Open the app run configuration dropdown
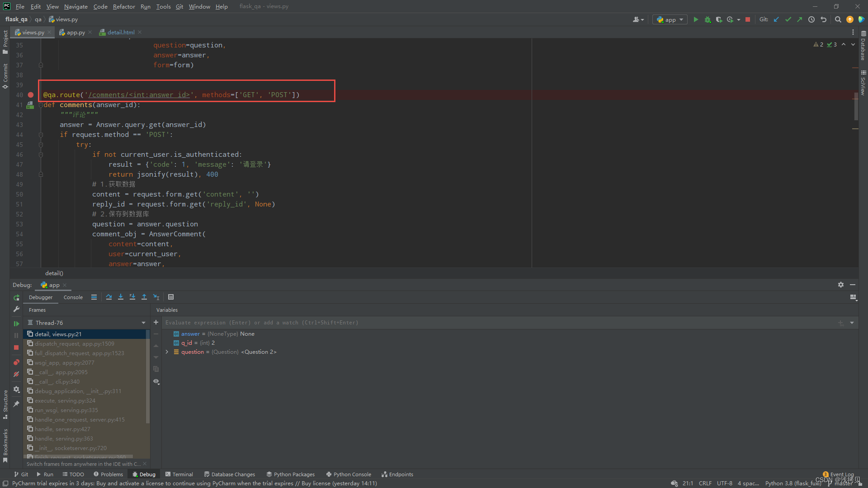The width and height of the screenshot is (868, 488). click(670, 19)
